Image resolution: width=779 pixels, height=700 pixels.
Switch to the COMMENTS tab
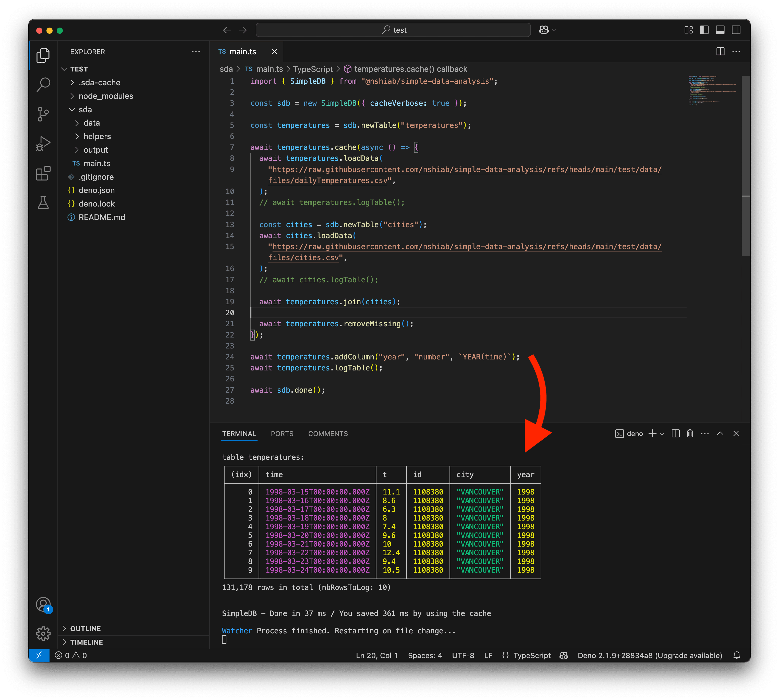point(328,433)
